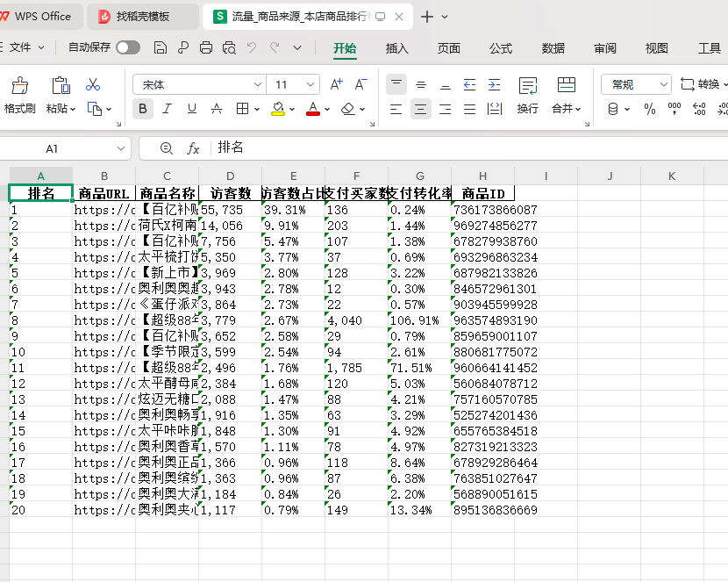Image resolution: width=728 pixels, height=582 pixels.
Task: Open the Paste options arrow
Action: pos(73,110)
